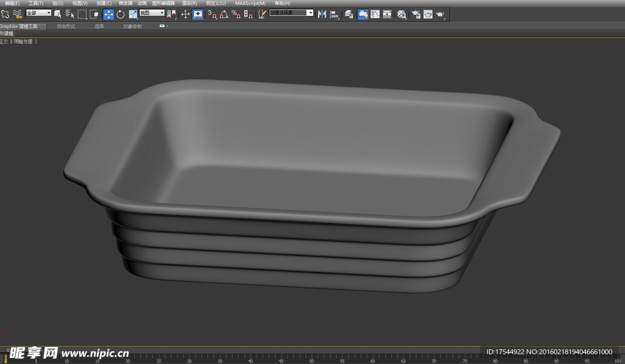Switch to the 自由形式 ribbon tab

pyautogui.click(x=66, y=26)
